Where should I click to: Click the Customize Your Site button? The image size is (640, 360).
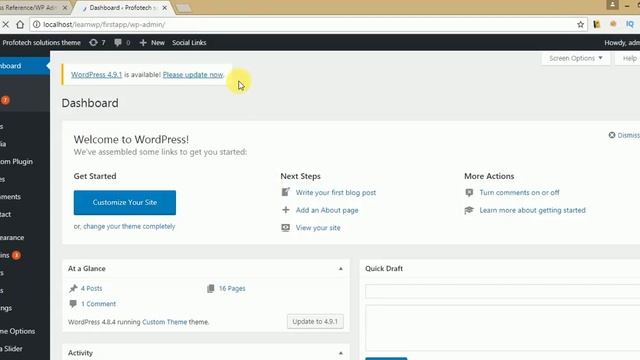pos(125,202)
